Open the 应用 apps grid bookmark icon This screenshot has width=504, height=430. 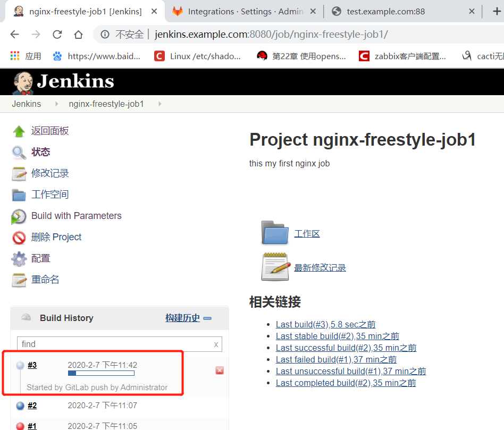15,56
